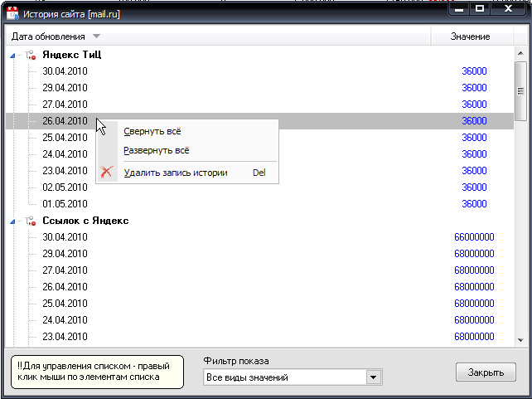The width and height of the screenshot is (532, 399).
Task: Click the Яндекс ТиЦ group icon
Action: click(x=31, y=56)
